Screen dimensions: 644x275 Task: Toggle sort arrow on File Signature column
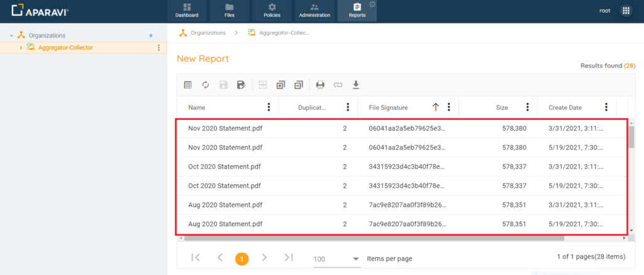tap(435, 107)
